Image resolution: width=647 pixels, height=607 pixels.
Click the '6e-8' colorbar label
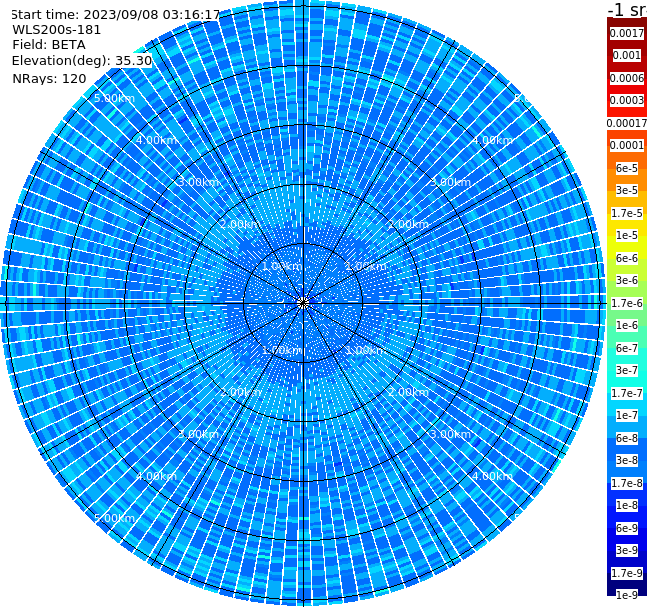(x=627, y=438)
